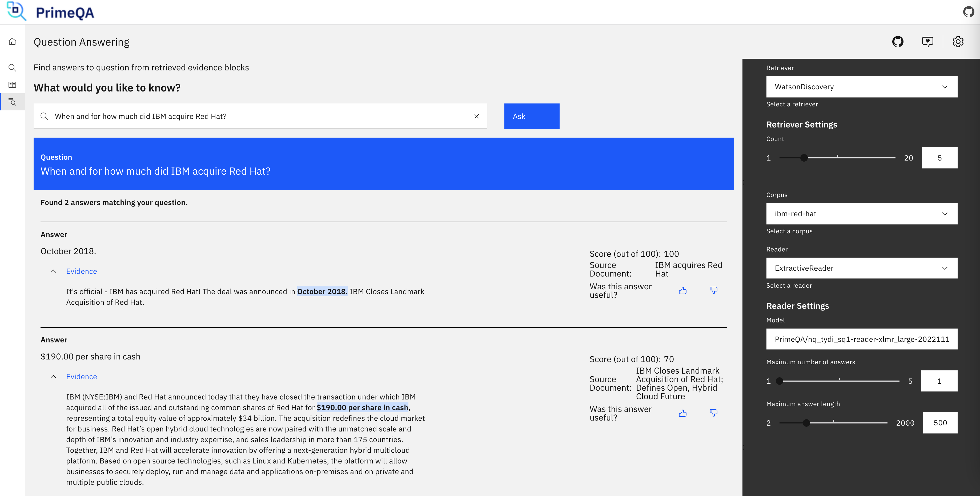Image resolution: width=980 pixels, height=496 pixels.
Task: Open the top-right header GitHub icon
Action: coord(969,12)
